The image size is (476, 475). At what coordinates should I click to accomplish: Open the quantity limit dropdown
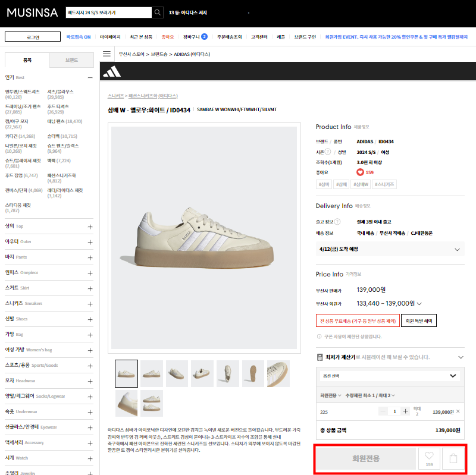(370, 395)
